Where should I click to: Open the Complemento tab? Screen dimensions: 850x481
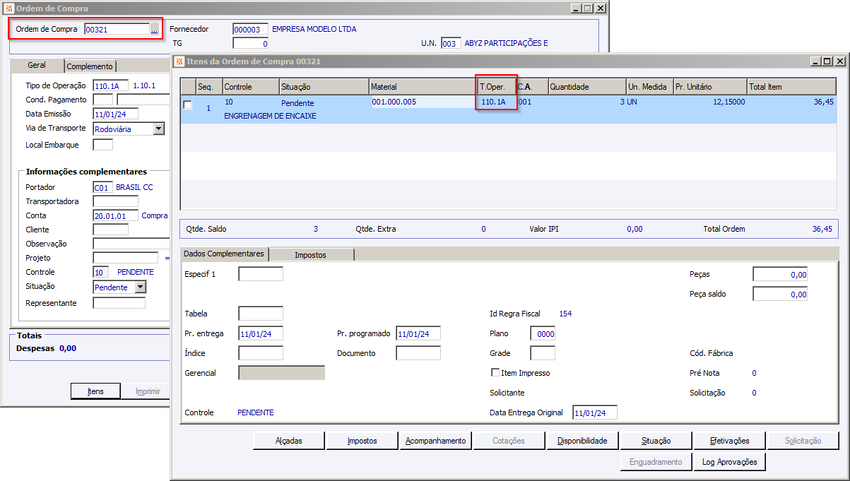(x=90, y=66)
